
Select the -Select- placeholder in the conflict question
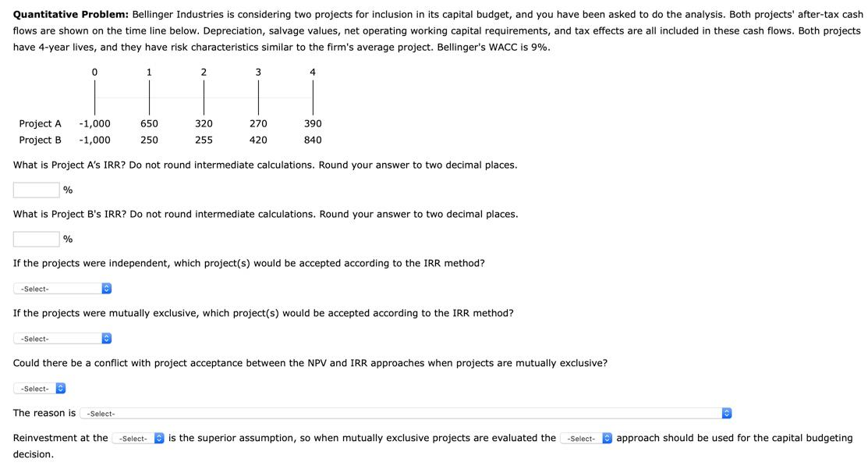tap(35, 388)
